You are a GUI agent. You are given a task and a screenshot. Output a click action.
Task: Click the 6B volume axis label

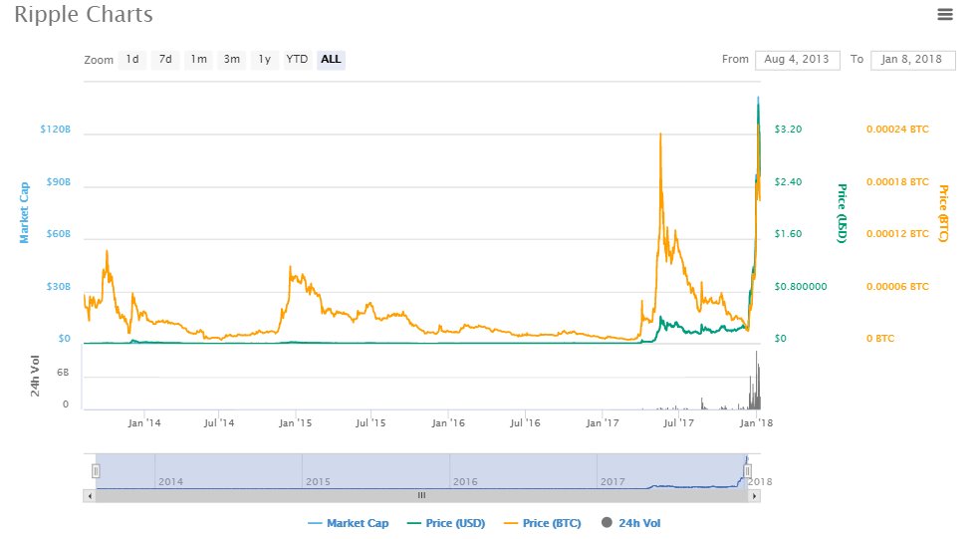(x=63, y=373)
